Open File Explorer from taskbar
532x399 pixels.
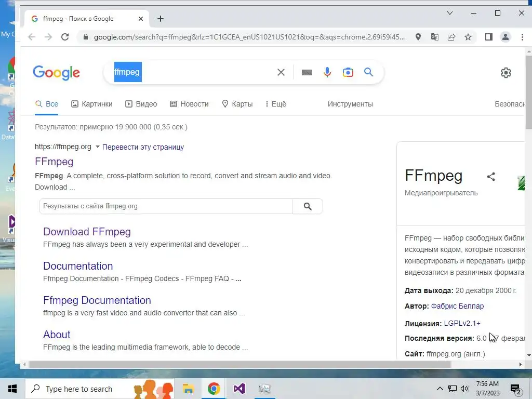tap(188, 389)
